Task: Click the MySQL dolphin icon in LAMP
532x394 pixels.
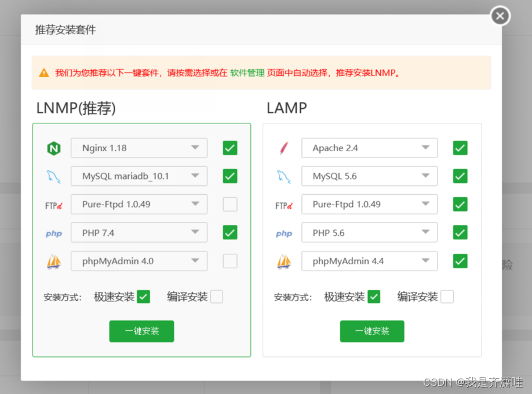Action: click(284, 177)
